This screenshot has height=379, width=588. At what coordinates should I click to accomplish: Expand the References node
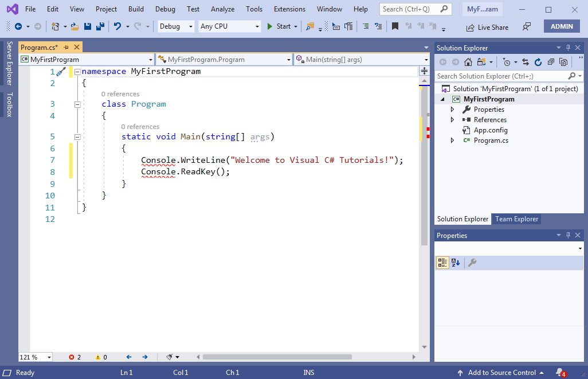click(x=452, y=119)
